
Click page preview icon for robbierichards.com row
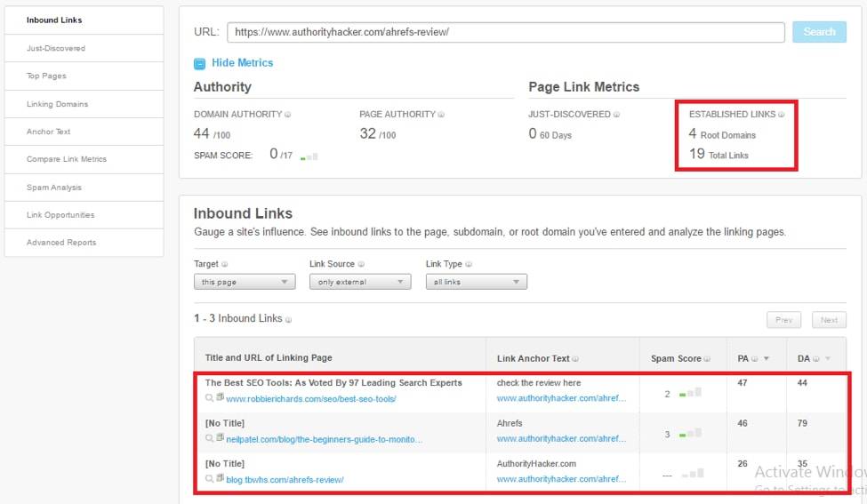pos(220,396)
